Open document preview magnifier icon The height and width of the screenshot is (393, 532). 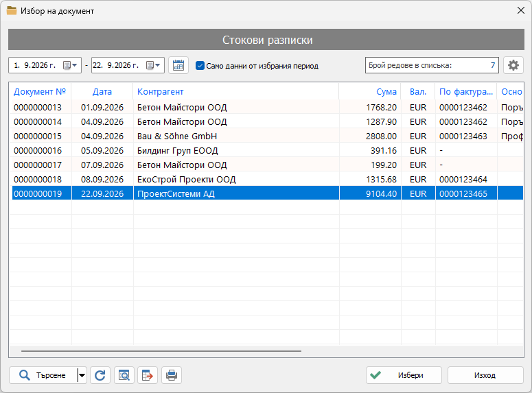(124, 375)
